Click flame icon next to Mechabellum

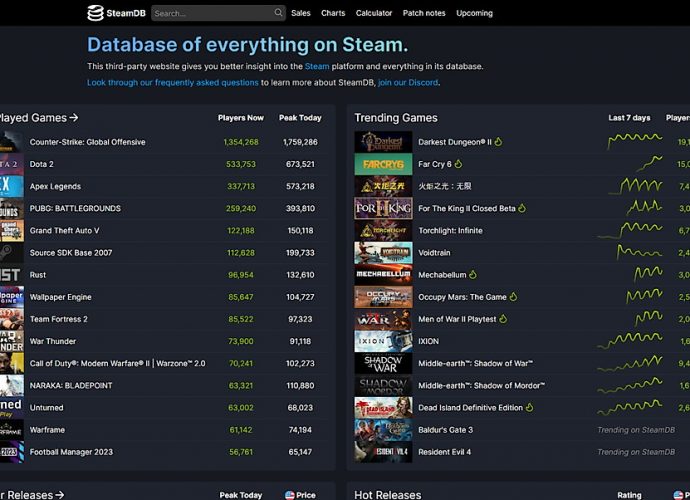click(473, 275)
